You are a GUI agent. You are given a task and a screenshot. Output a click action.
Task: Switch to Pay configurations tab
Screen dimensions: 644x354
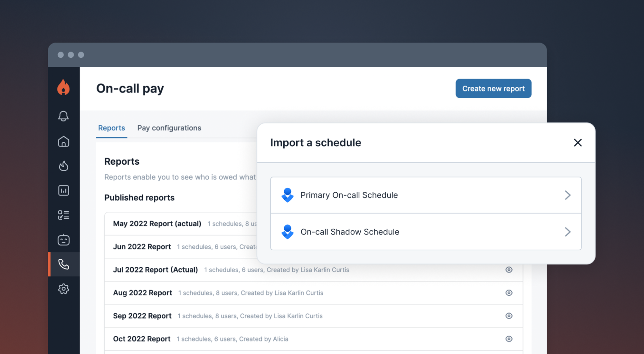[169, 128]
